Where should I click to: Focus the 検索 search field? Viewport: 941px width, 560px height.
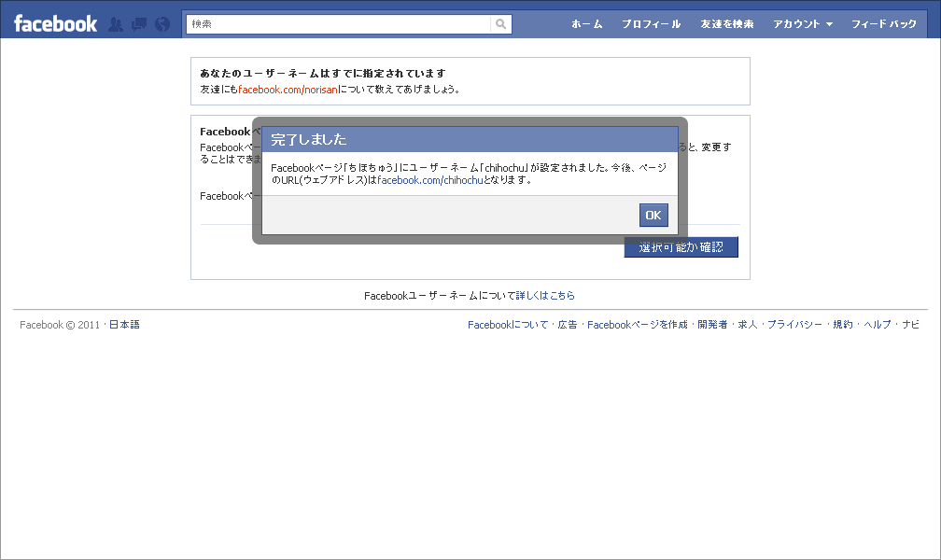coord(339,24)
